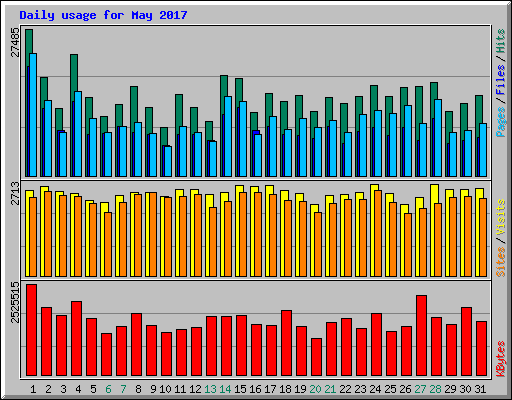The width and height of the screenshot is (512, 400).
Task: Click the orange Sites bar for day 13
Action: (213, 242)
